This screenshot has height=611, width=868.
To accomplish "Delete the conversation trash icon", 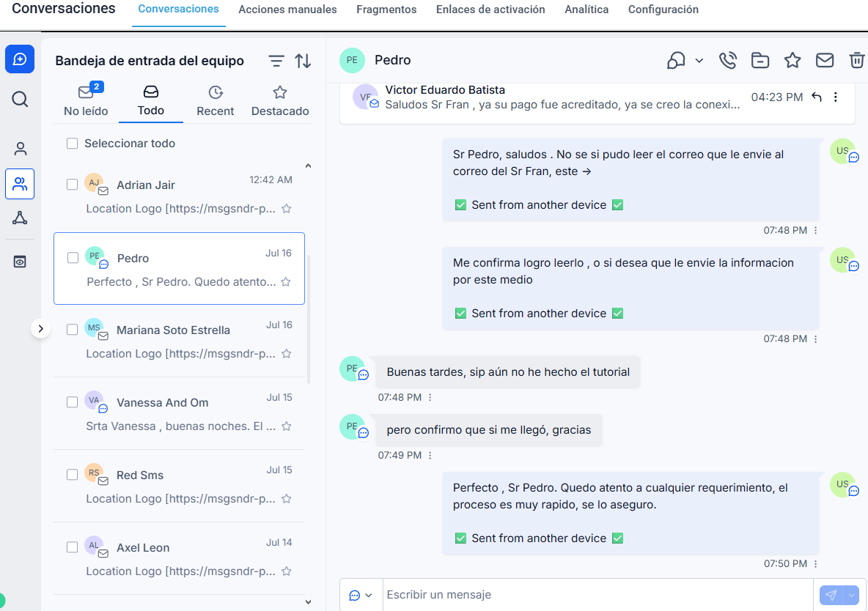I will (x=856, y=60).
